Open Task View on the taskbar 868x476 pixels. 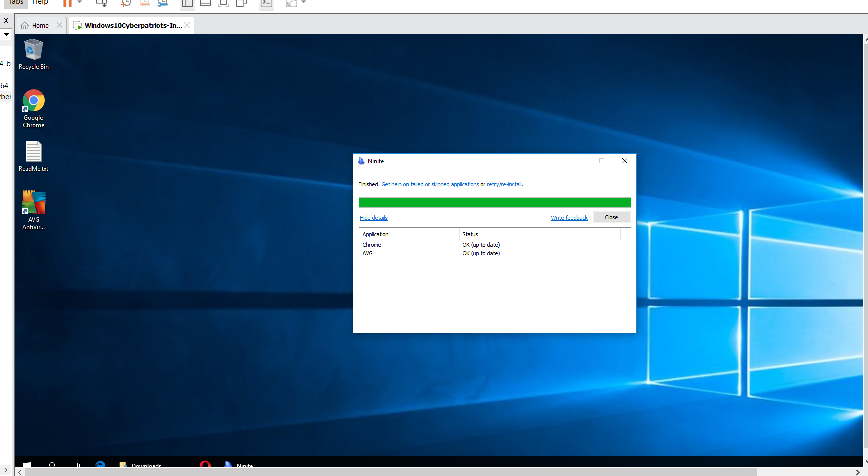pos(75,465)
